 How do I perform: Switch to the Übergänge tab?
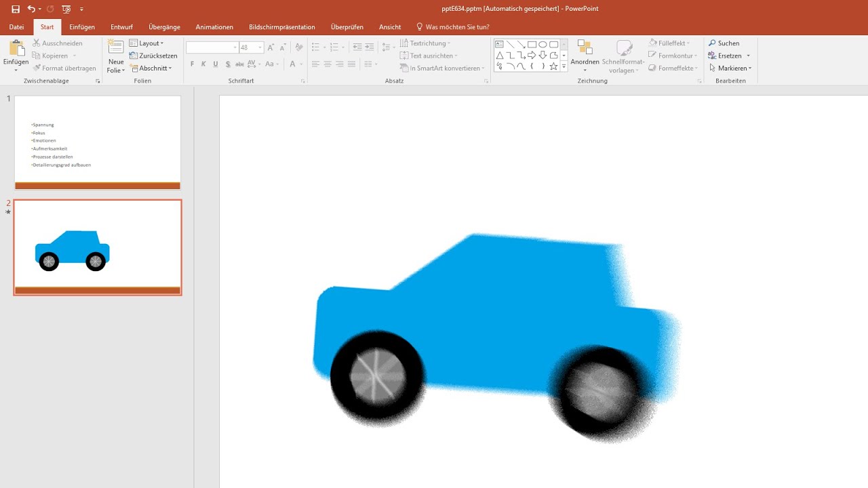(164, 27)
